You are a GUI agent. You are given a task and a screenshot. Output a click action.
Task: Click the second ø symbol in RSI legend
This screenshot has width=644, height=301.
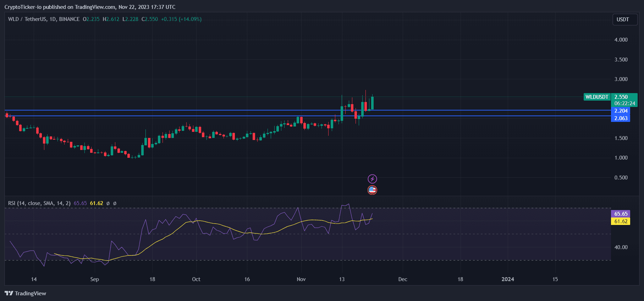(115, 203)
